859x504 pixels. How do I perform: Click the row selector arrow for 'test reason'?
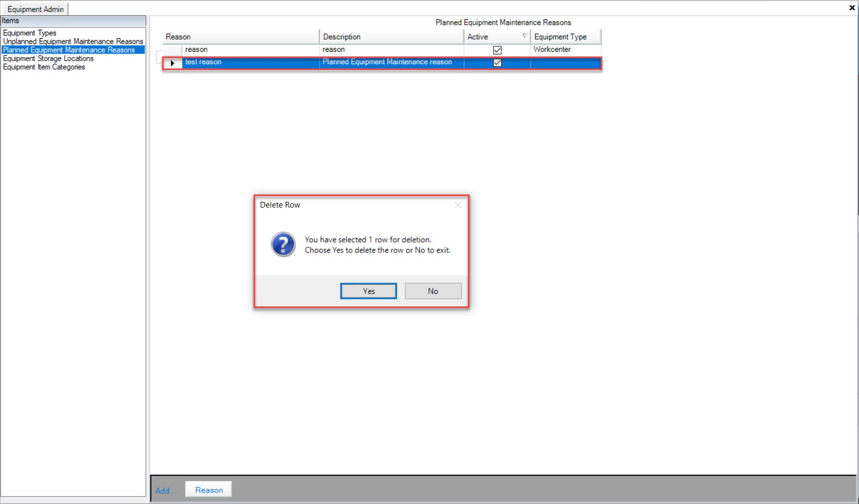pos(172,63)
